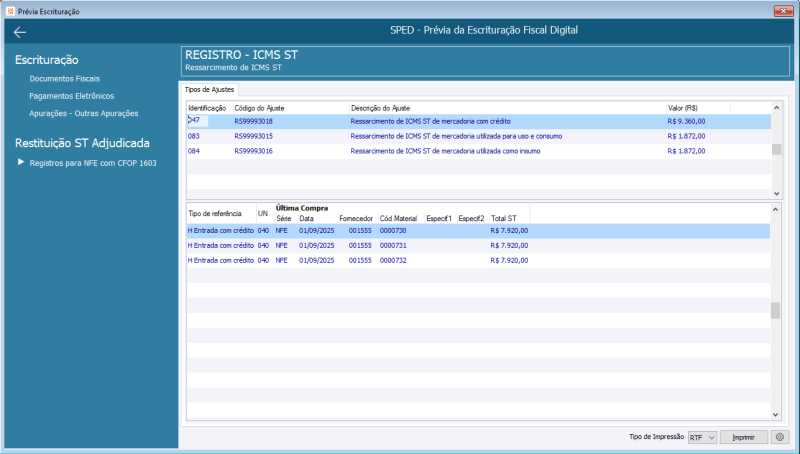
Task: Close the Prévia Escrituração window
Action: [x=783, y=11]
